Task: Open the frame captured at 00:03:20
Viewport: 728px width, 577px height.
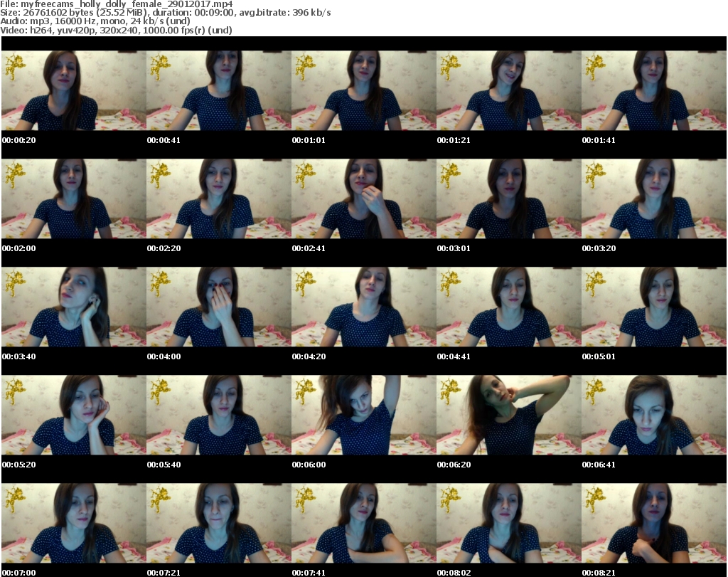Action: 654,198
